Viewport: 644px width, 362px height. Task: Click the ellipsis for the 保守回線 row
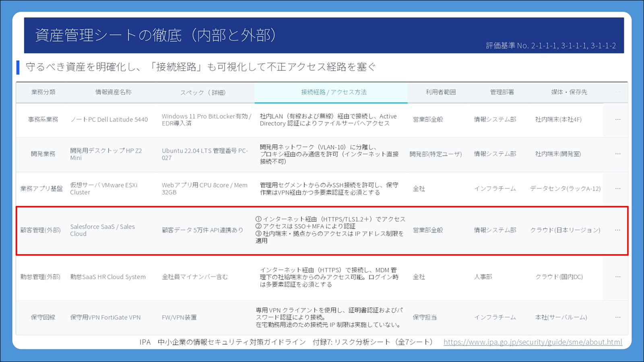click(617, 317)
